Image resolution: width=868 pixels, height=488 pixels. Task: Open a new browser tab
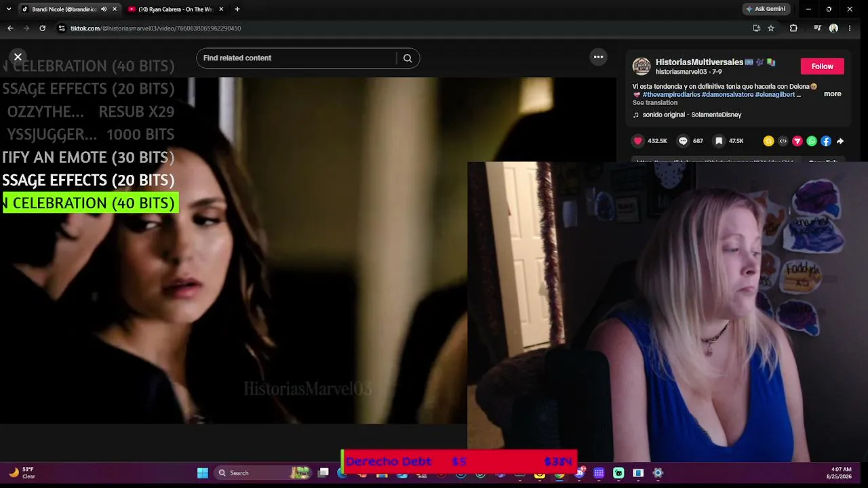click(x=237, y=9)
